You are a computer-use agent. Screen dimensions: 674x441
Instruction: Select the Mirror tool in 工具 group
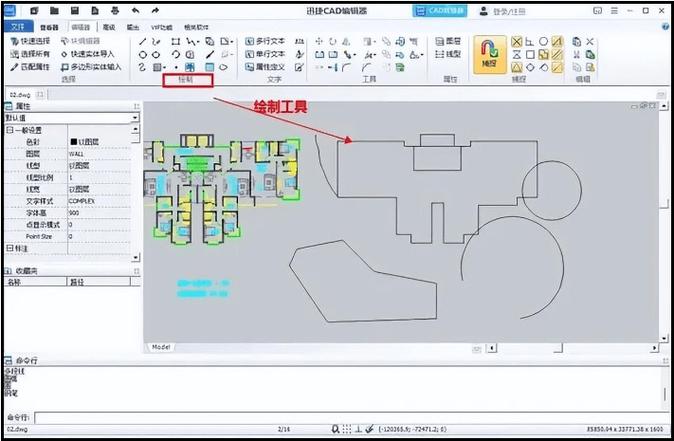coord(346,41)
